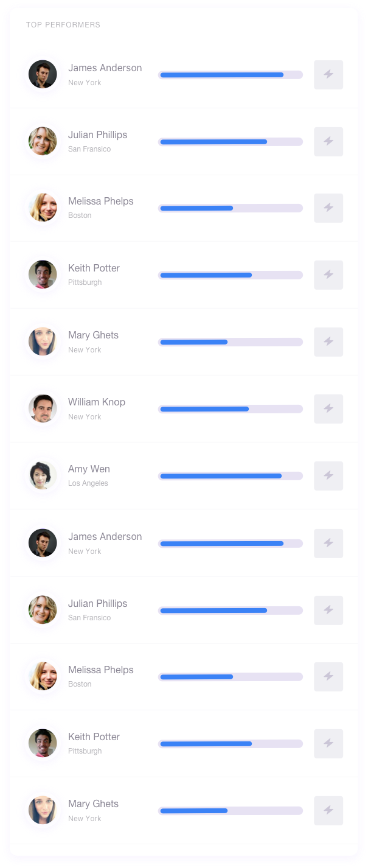The image size is (368, 868).
Task: Open Amy Wen's profile photo
Action: click(x=43, y=475)
